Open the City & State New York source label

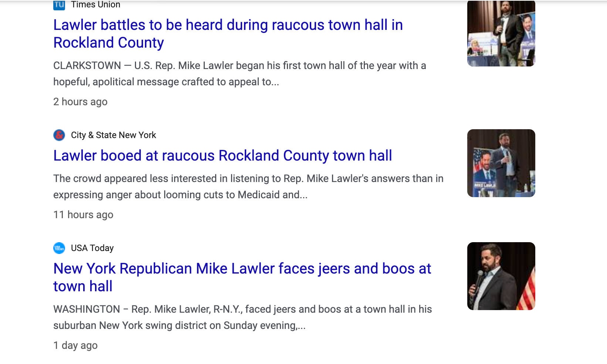(x=113, y=135)
